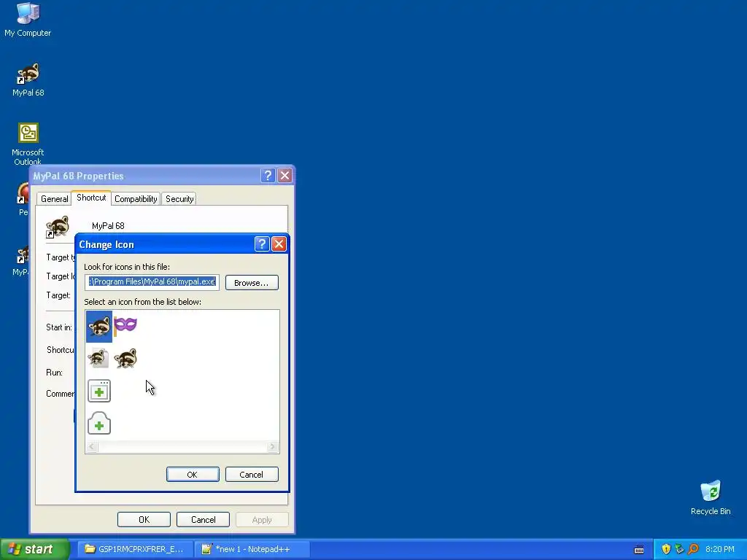Click the Change Icon help button
Viewport: 747px width, 560px height.
(x=262, y=244)
